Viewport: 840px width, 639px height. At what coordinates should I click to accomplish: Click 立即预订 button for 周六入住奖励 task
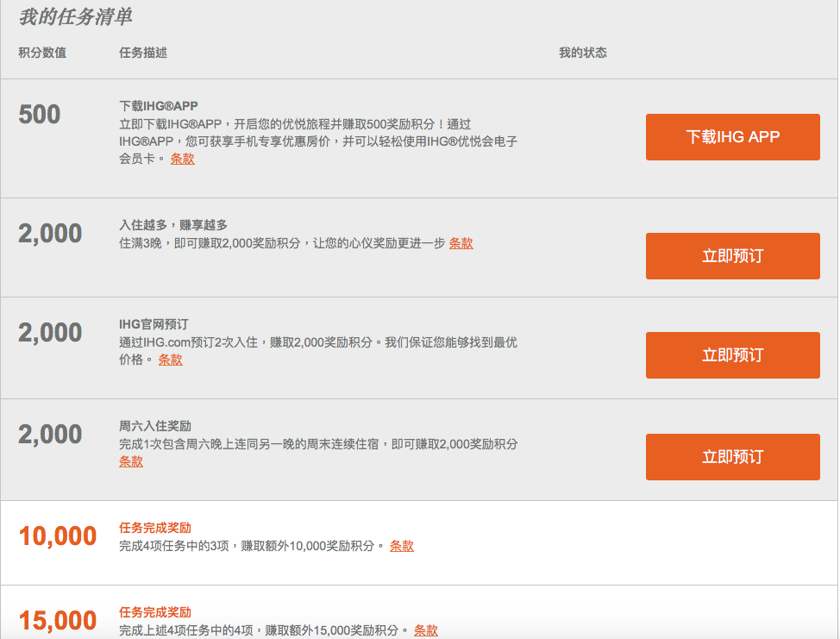point(732,457)
